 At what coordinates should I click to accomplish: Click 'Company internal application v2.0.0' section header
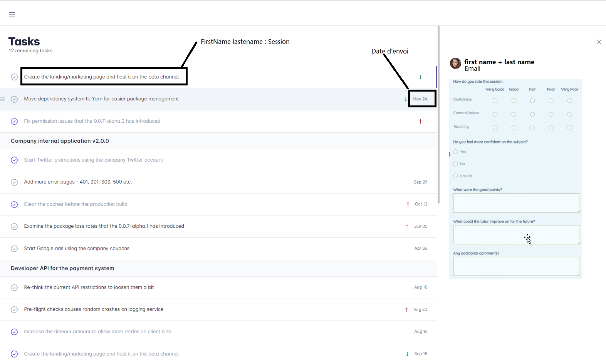click(x=60, y=141)
